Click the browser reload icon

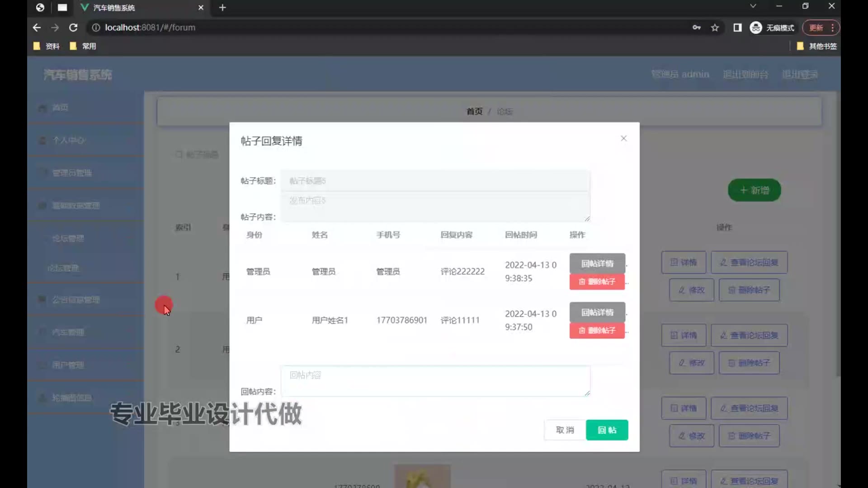pos(73,28)
